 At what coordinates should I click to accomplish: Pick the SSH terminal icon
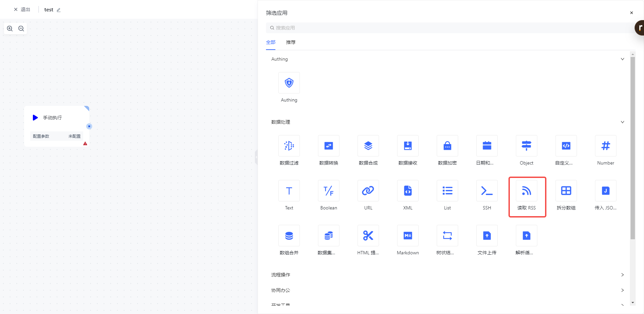[x=487, y=191]
